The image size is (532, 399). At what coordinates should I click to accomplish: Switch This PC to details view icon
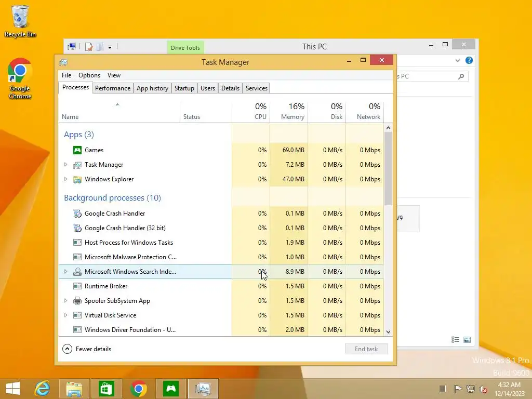pyautogui.click(x=455, y=340)
